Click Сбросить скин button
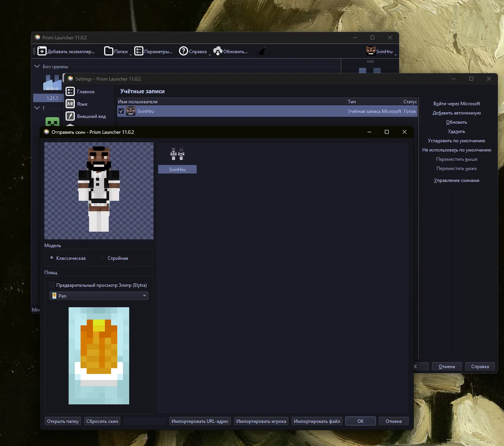The height and width of the screenshot is (446, 504). [x=102, y=421]
